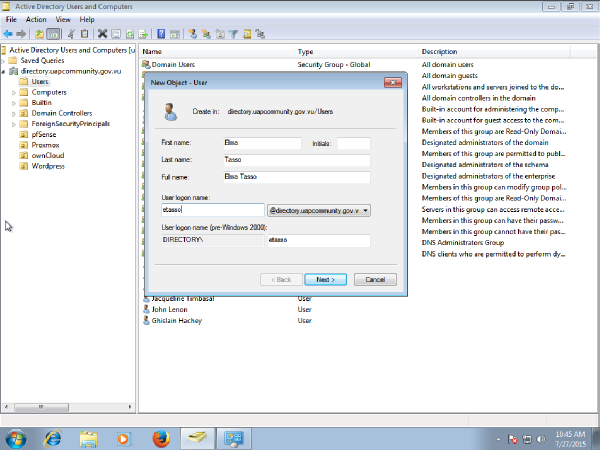Screen dimensions: 600x450
Task: Open the File menu
Action: (11, 20)
